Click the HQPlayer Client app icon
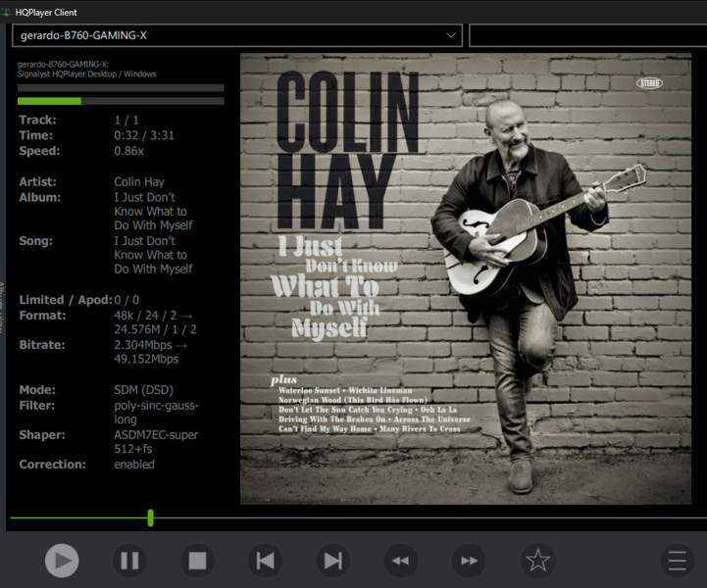This screenshot has width=707, height=588. pos(6,12)
